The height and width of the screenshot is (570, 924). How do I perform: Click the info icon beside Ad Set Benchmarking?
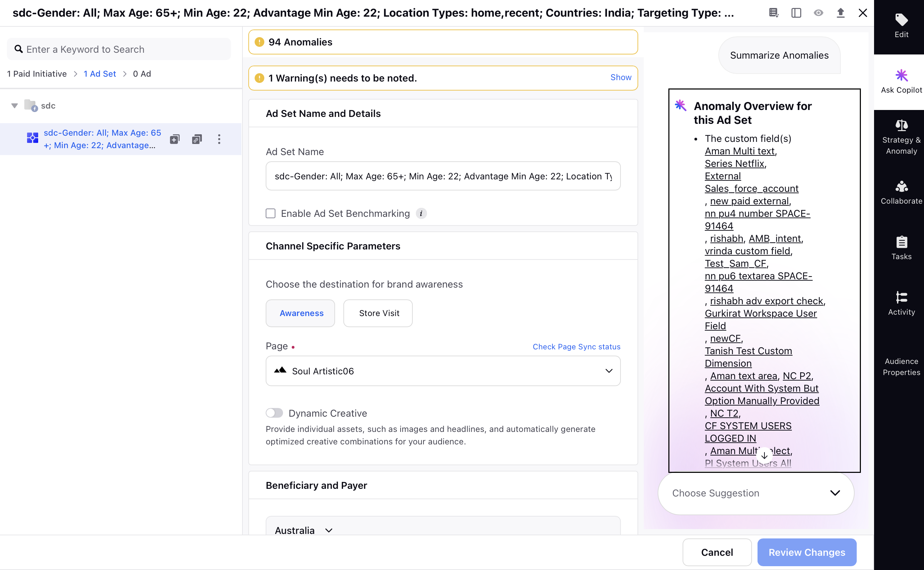pos(421,213)
